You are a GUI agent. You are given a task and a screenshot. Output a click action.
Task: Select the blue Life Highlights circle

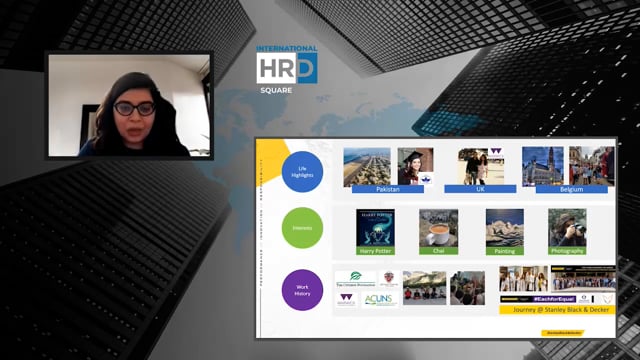click(x=302, y=172)
